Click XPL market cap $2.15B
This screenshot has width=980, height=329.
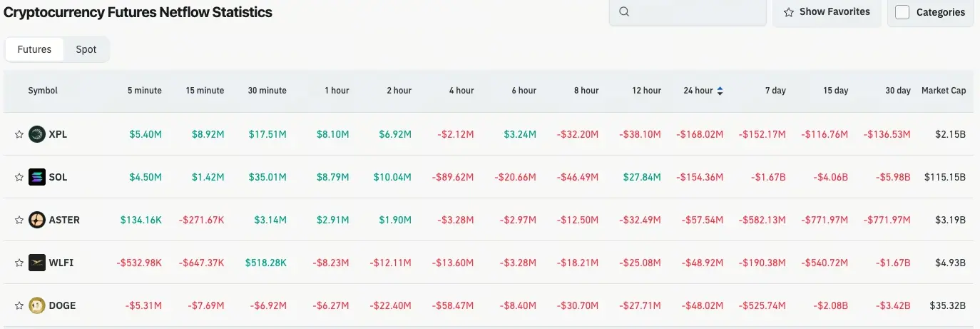click(949, 134)
